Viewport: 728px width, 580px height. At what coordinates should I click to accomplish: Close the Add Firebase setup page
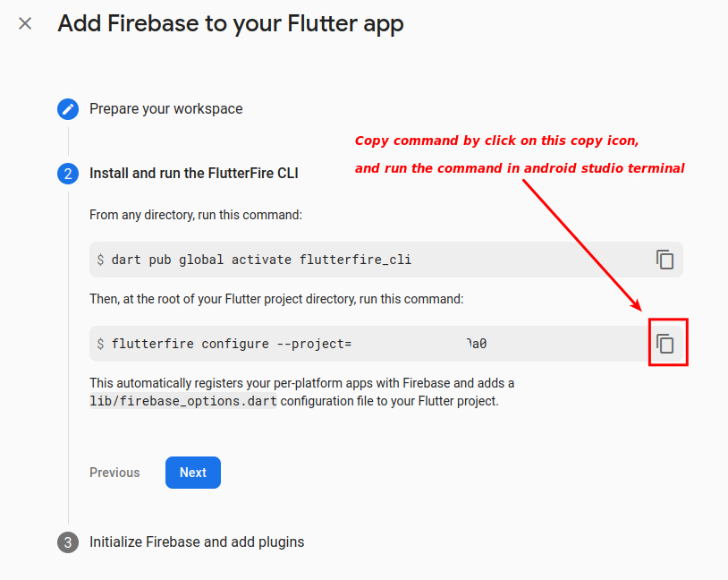[25, 23]
